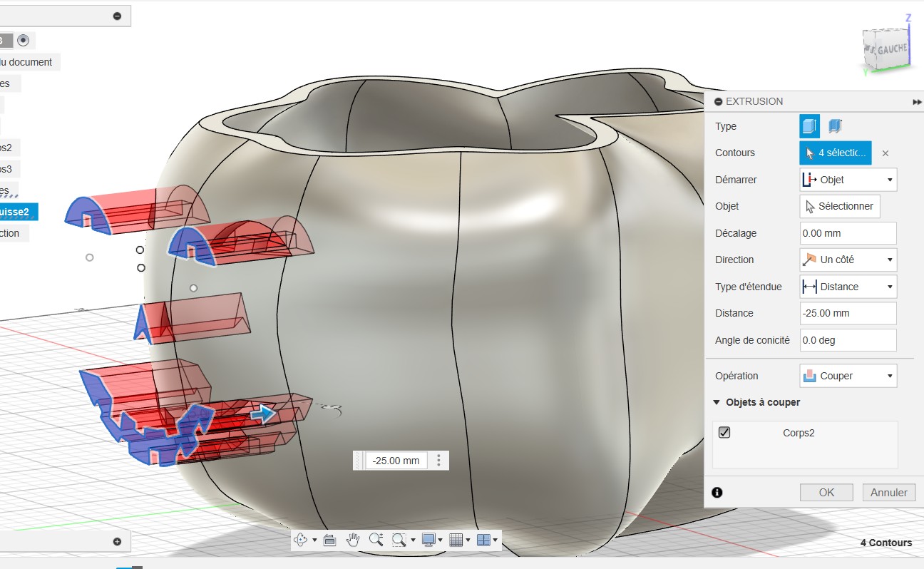Image resolution: width=924 pixels, height=569 pixels.
Task: Click the Zoom Window fit icon
Action: click(399, 540)
